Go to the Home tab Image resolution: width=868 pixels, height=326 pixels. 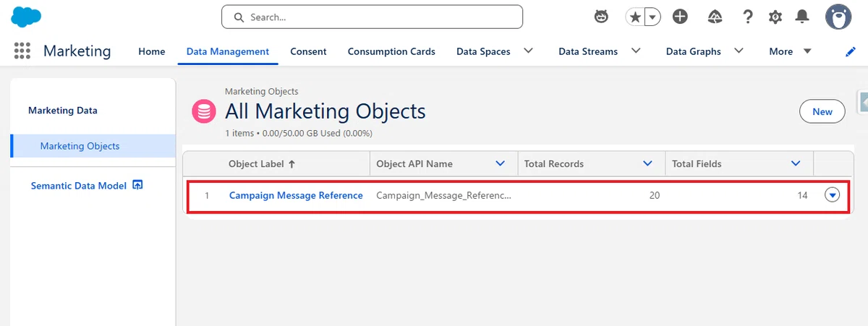coord(152,51)
